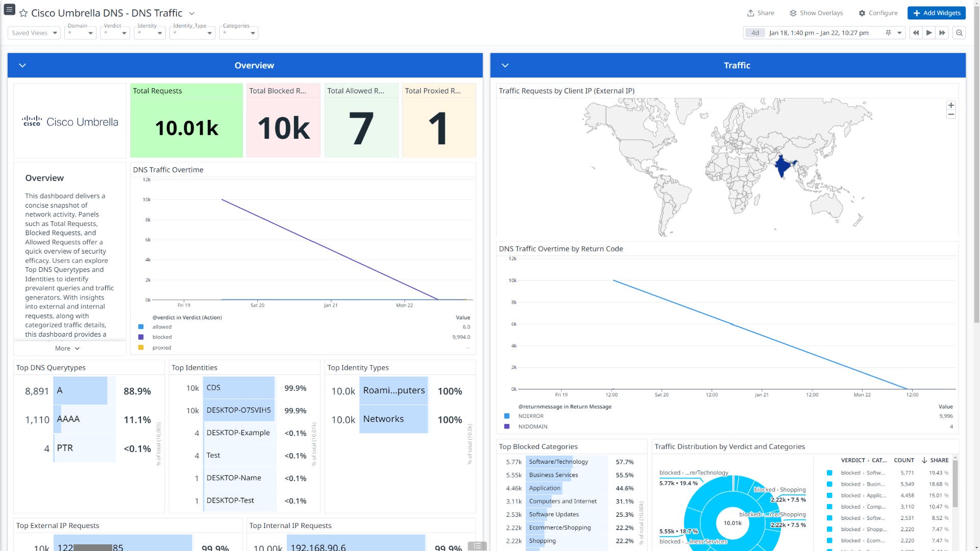Open the hamburger navigation menu
The height and width of the screenshot is (551, 980).
click(9, 9)
